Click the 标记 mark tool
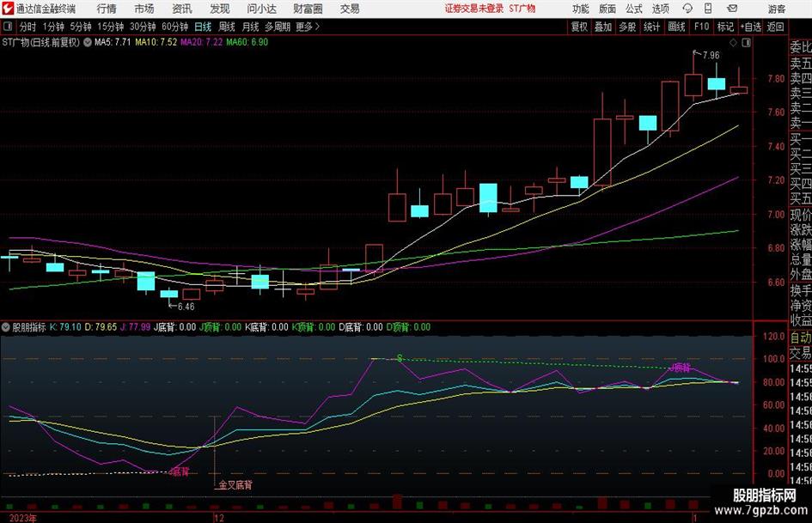 pyautogui.click(x=725, y=27)
